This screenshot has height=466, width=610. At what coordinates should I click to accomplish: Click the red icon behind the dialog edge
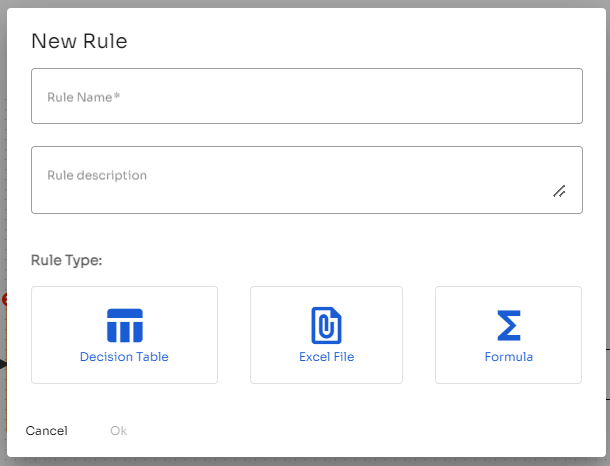(x=4, y=300)
